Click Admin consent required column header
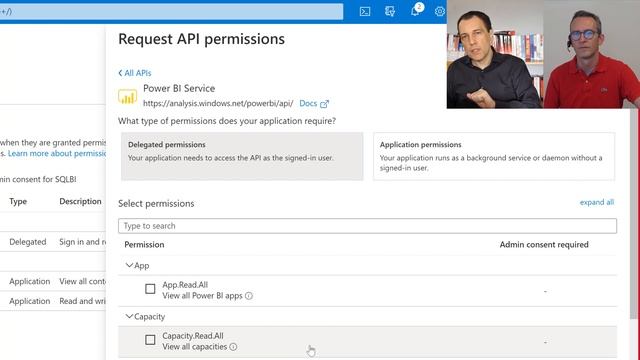This screenshot has height=360, width=640. (544, 244)
